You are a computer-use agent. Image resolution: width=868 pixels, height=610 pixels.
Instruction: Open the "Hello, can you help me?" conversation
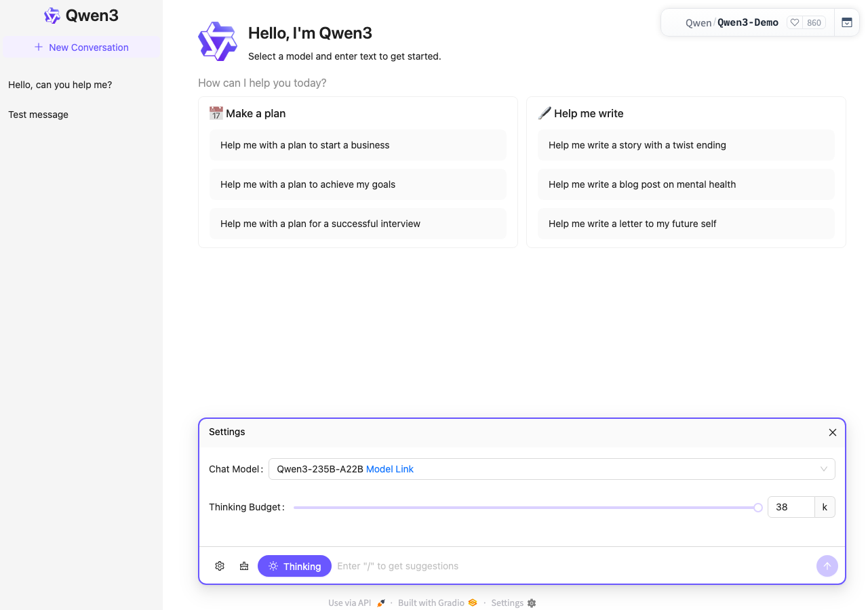(81, 85)
